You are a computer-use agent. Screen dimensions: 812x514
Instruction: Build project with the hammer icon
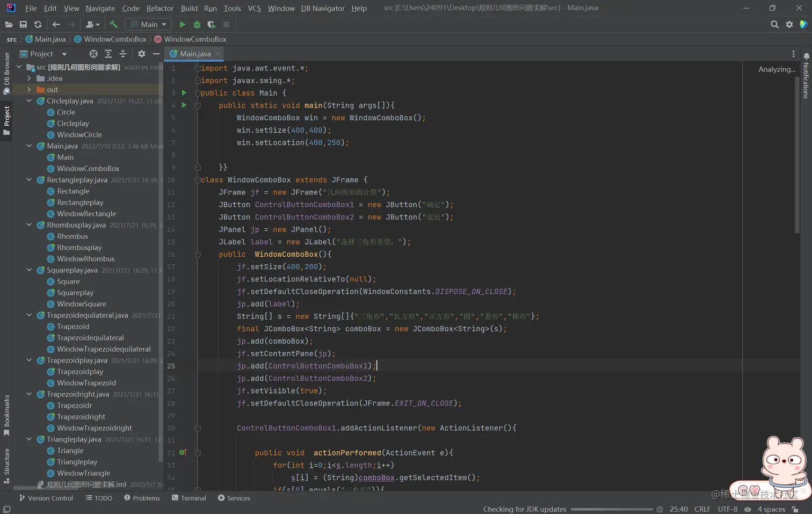[113, 24]
